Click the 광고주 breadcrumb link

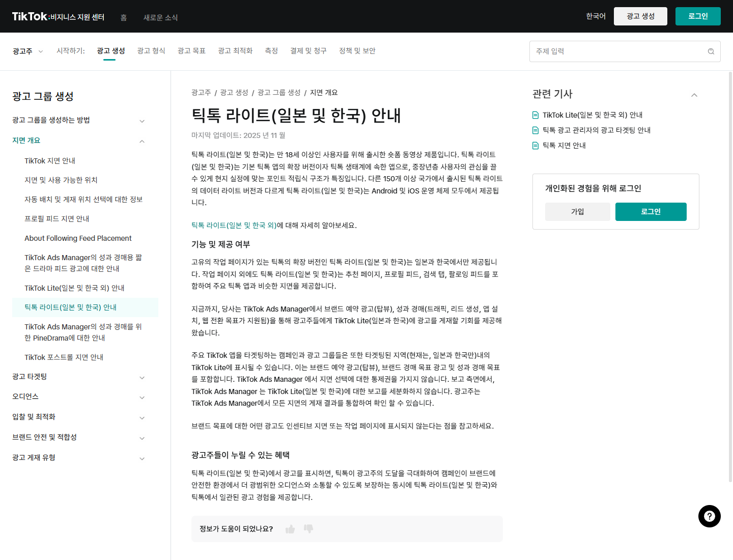pos(201,93)
